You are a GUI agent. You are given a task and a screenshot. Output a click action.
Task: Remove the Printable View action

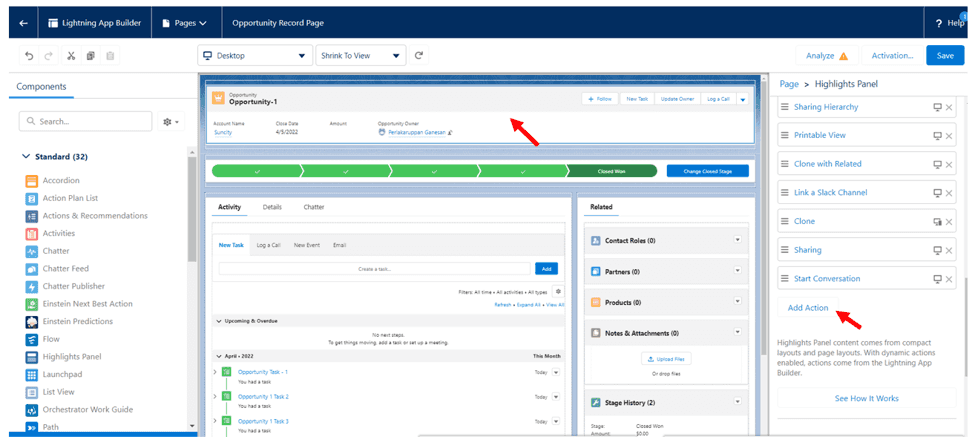(x=949, y=136)
